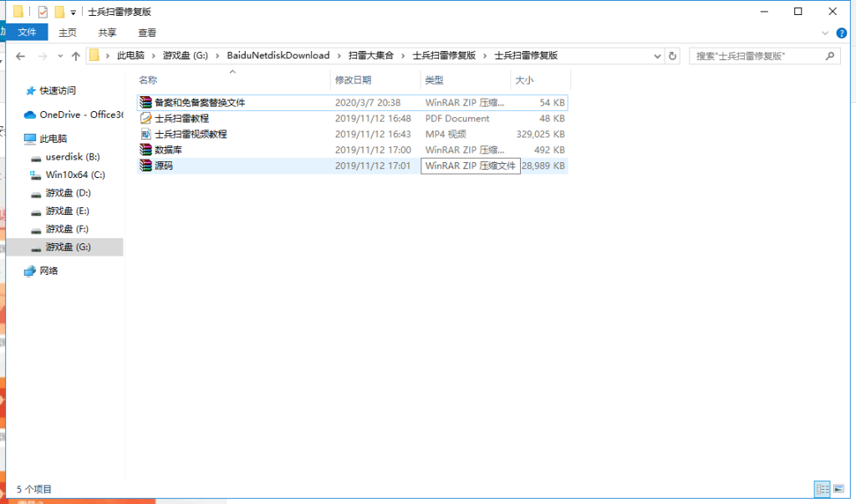Click file name 数据库
The width and height of the screenshot is (856, 504).
tap(168, 150)
